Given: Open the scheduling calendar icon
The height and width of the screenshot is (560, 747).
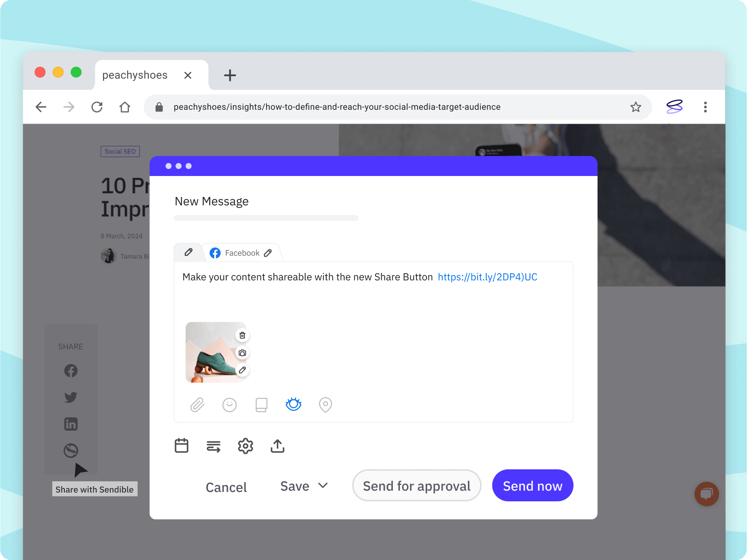Looking at the screenshot, I should pos(182,446).
